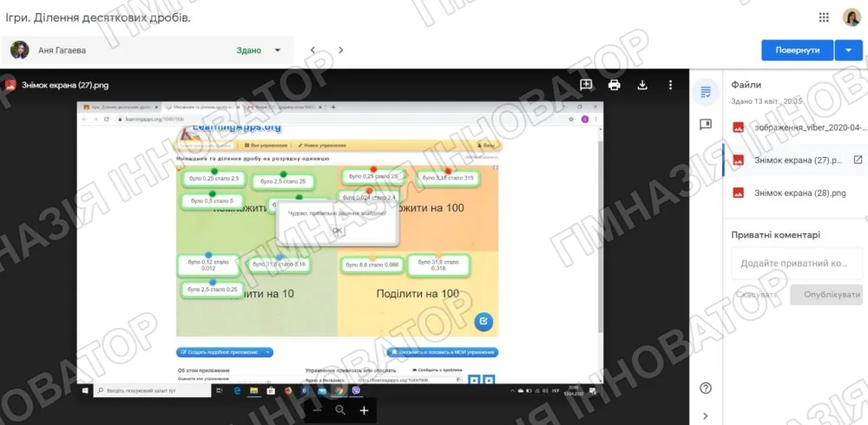The image size is (868, 425).
Task: Click the private comment input field
Action: coord(797,264)
